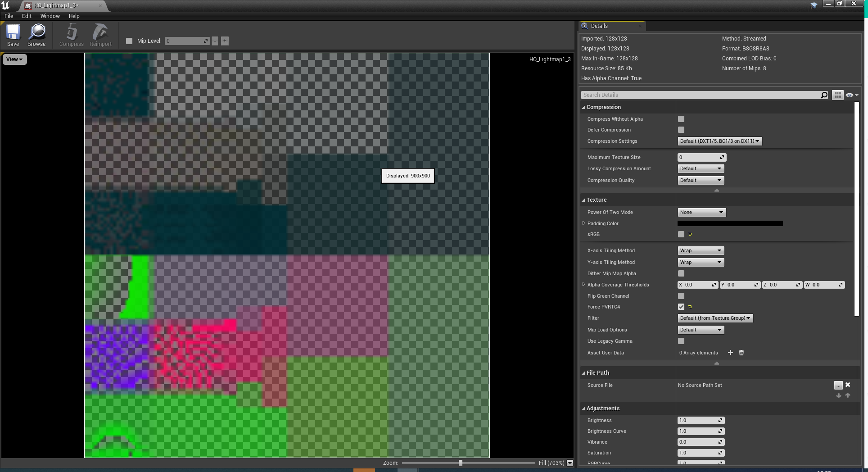Enable Compress Without Alpha checkbox
The width and height of the screenshot is (868, 472).
coord(681,119)
